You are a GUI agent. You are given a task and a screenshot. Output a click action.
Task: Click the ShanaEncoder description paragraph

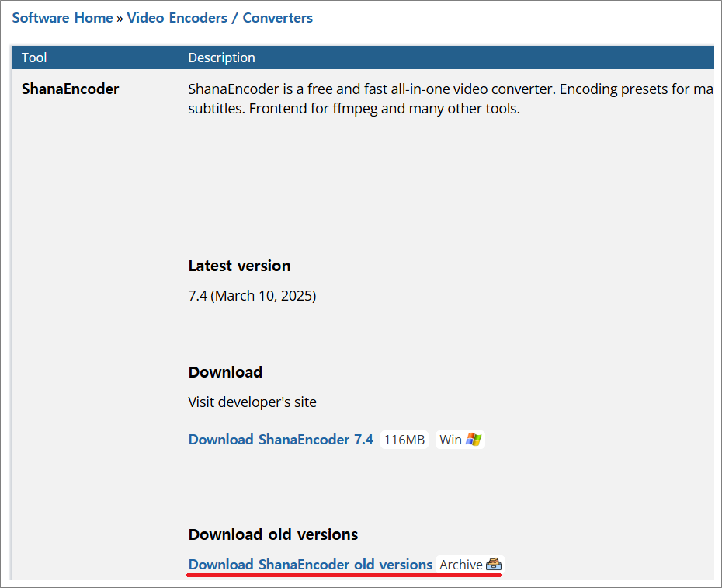451,99
